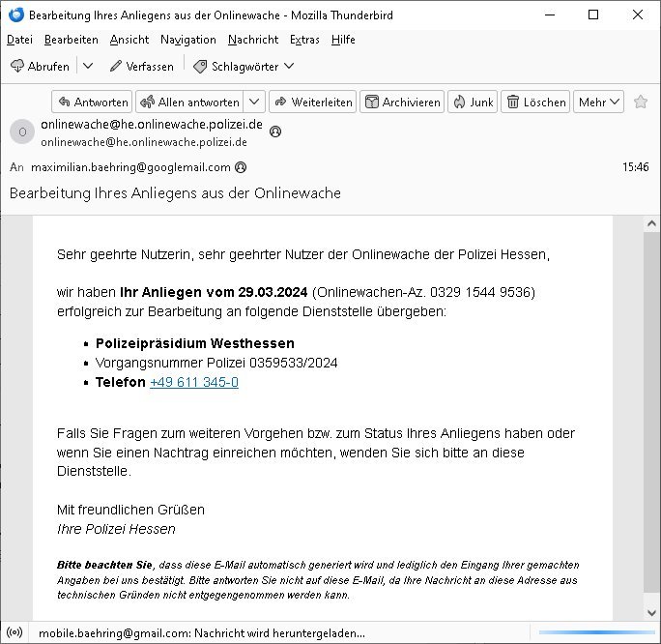Forward the message with Weiterleiten
This screenshot has width=661, height=644.
[x=312, y=102]
